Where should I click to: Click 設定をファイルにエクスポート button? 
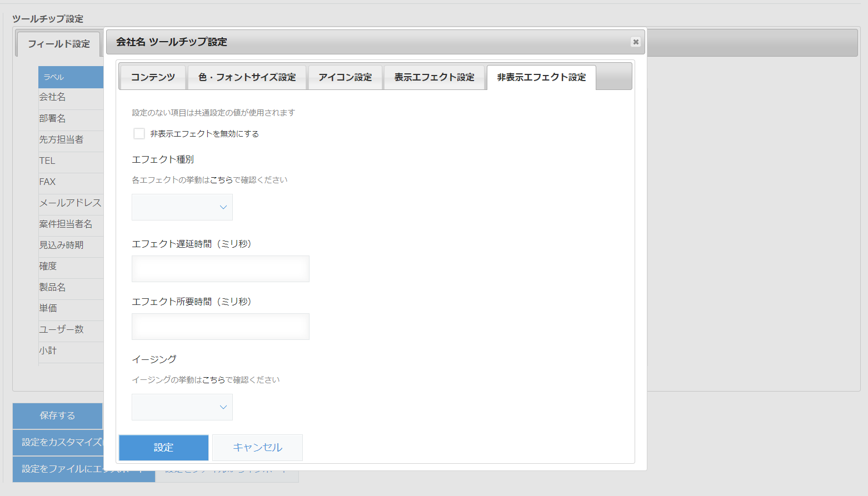83,468
